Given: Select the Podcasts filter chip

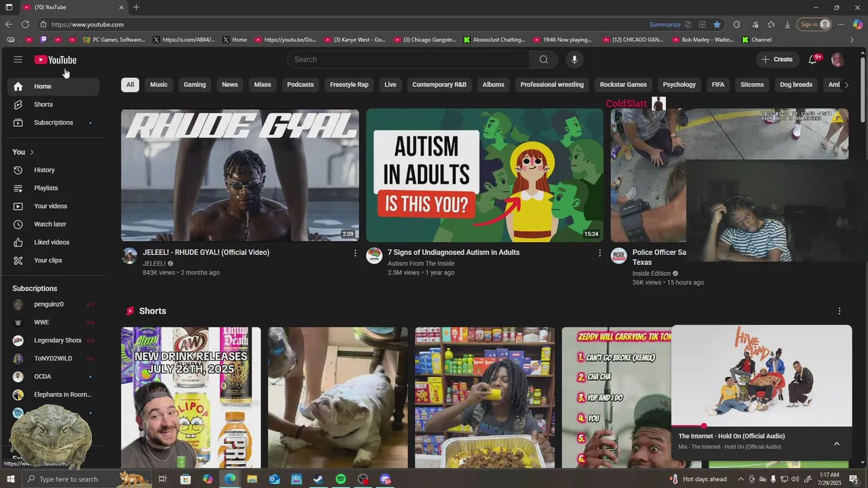Looking at the screenshot, I should point(300,85).
